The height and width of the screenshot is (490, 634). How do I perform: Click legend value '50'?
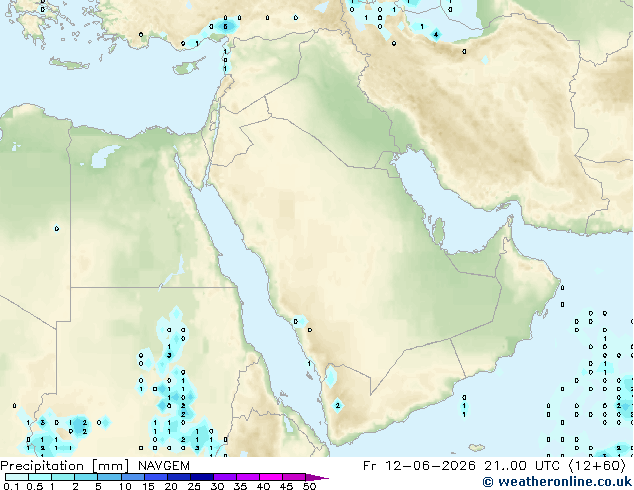[x=309, y=486]
